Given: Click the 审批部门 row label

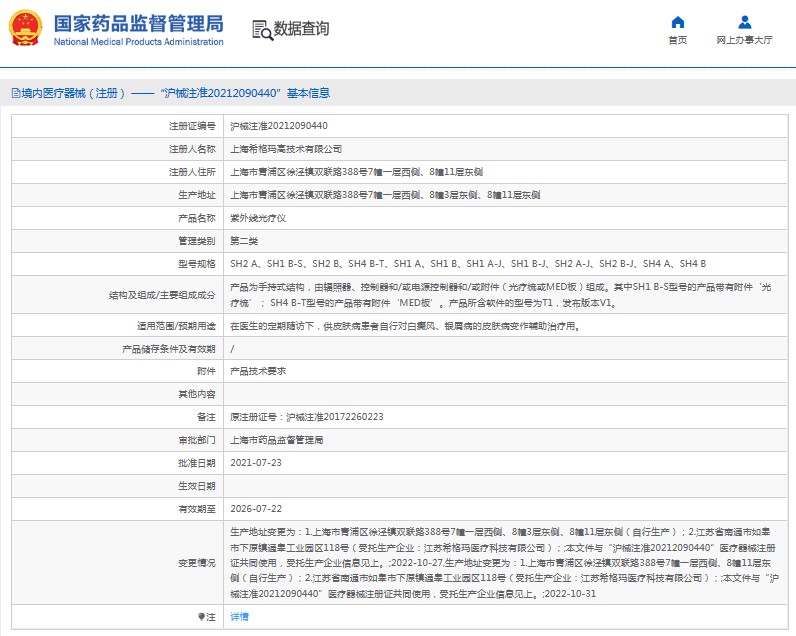Looking at the screenshot, I should point(197,440).
